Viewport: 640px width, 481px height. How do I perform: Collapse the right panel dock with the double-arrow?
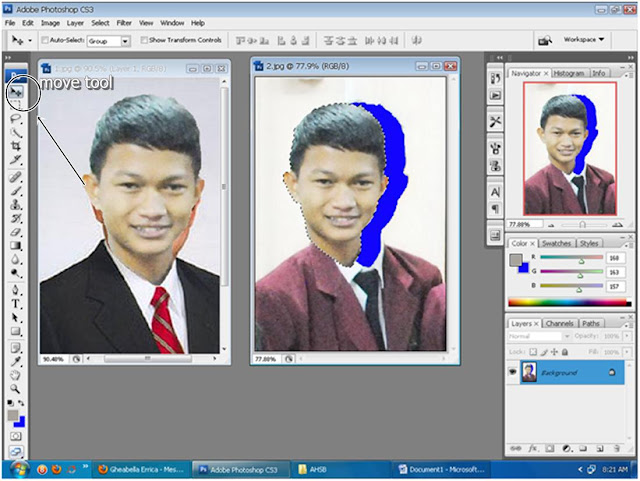pyautogui.click(x=631, y=58)
